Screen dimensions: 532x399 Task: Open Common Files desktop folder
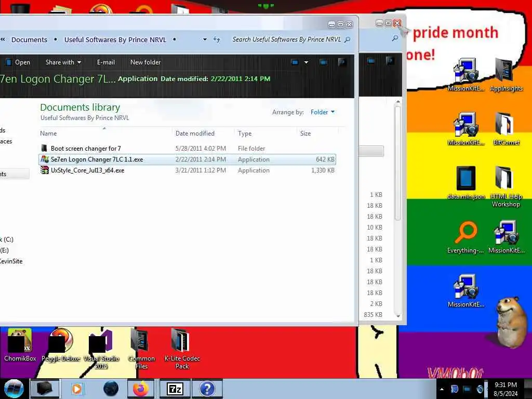click(141, 349)
